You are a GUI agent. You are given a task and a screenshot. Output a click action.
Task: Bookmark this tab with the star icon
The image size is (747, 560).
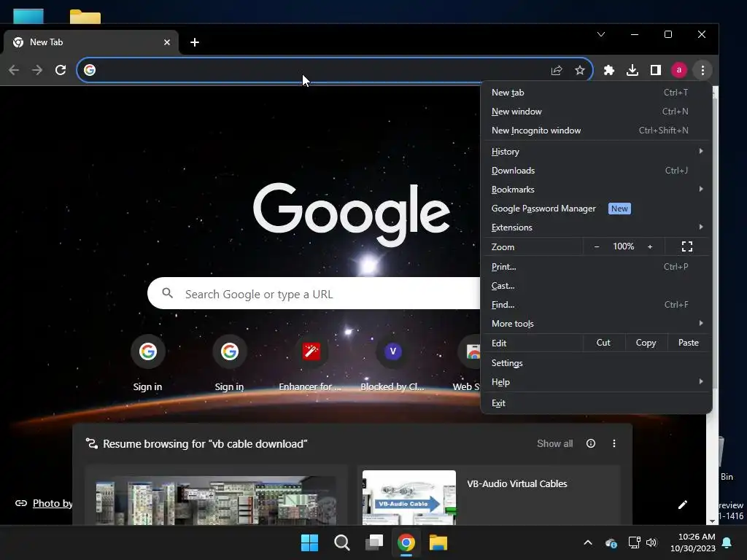(580, 71)
